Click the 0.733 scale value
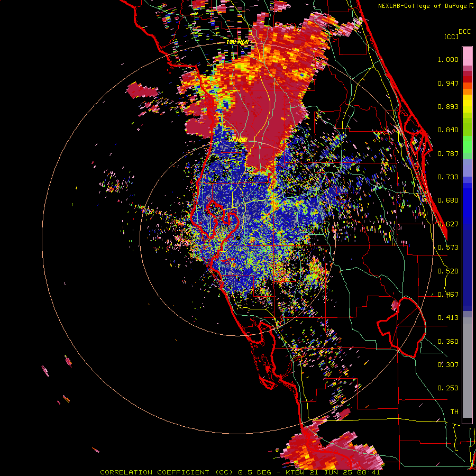The width and height of the screenshot is (476, 476). 448,177
